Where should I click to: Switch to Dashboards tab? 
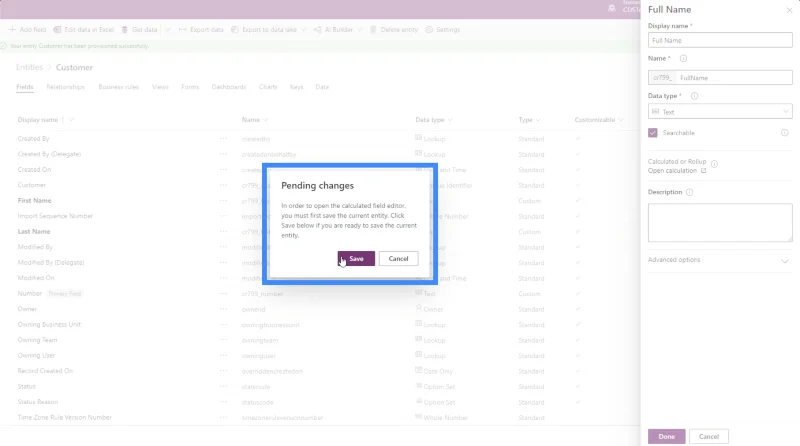229,87
